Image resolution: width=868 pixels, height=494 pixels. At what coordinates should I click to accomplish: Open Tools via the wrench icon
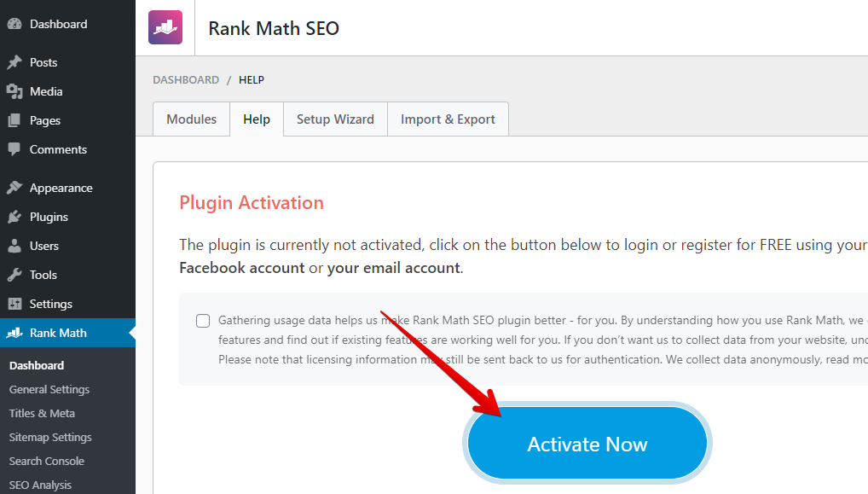coord(14,275)
